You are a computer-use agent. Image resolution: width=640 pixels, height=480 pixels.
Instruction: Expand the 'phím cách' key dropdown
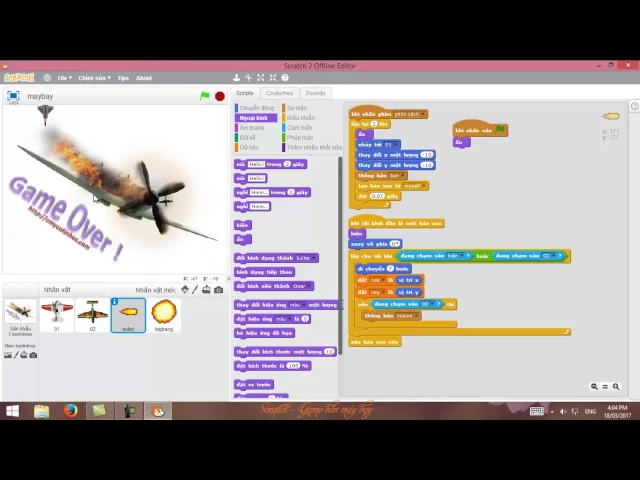pos(421,114)
